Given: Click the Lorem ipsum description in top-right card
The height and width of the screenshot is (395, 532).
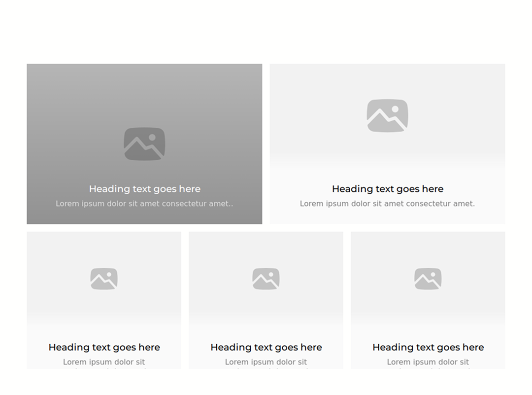Looking at the screenshot, I should [x=388, y=204].
